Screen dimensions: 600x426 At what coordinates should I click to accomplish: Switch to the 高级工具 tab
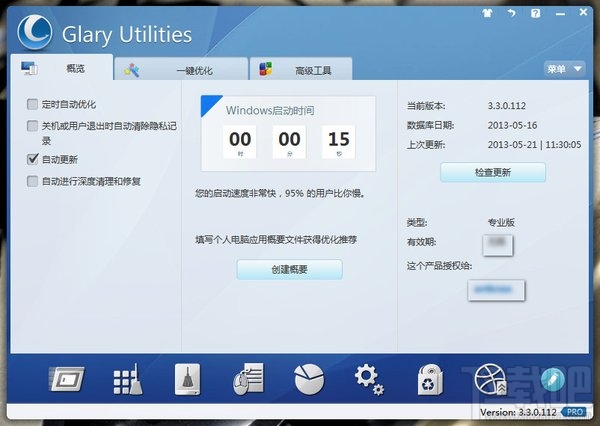point(301,70)
